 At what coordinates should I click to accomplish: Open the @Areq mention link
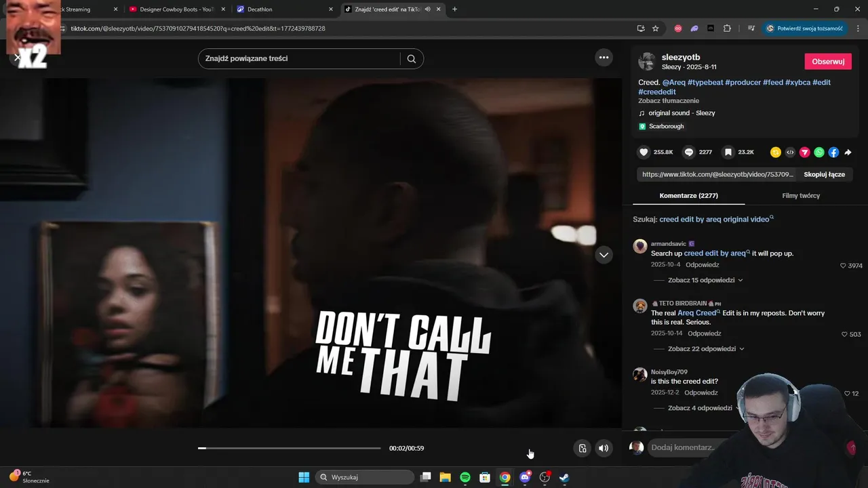click(673, 83)
